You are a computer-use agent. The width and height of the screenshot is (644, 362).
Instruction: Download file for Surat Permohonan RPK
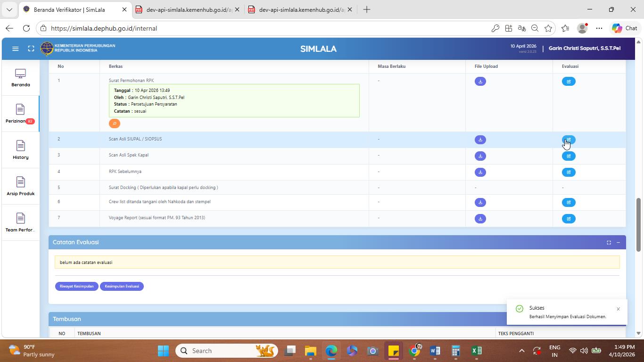480,82
